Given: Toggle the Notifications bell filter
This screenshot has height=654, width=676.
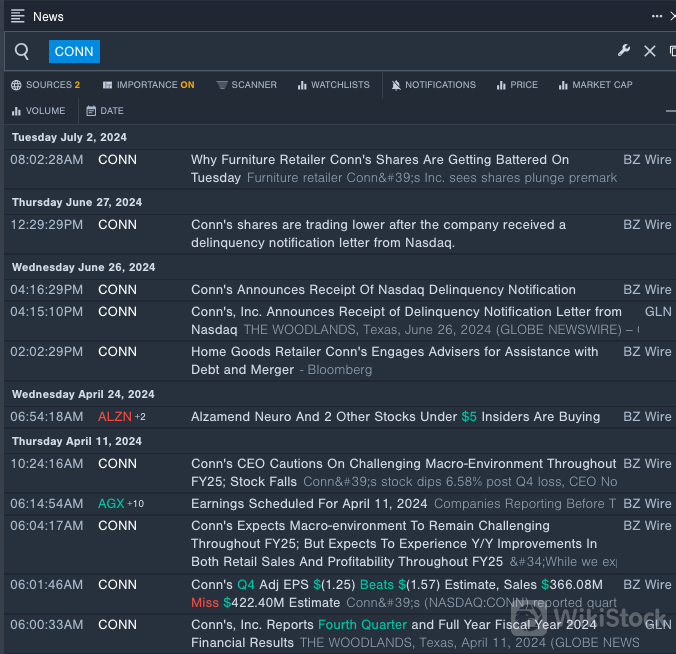Looking at the screenshot, I should coord(433,85).
